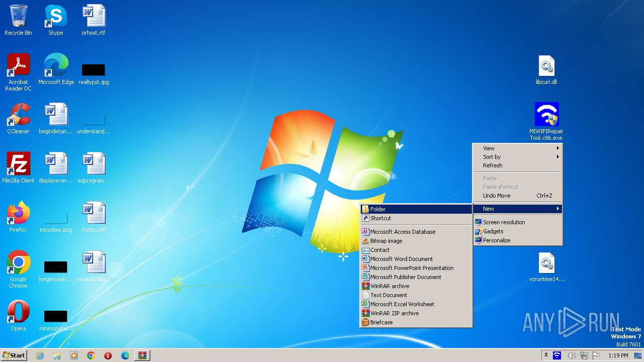Select the Skype desktop shortcut
The image size is (644, 362).
point(56,20)
